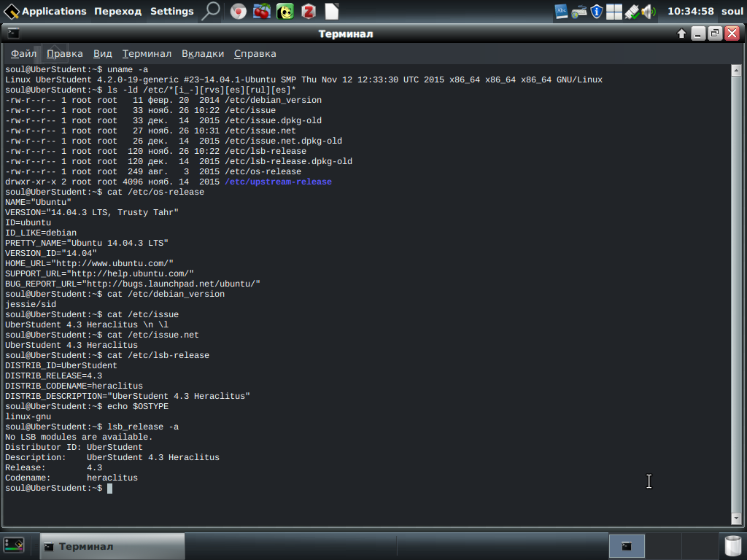Viewport: 747px width, 560px height.
Task: Click the clock showing 10:34:58
Action: coord(690,11)
